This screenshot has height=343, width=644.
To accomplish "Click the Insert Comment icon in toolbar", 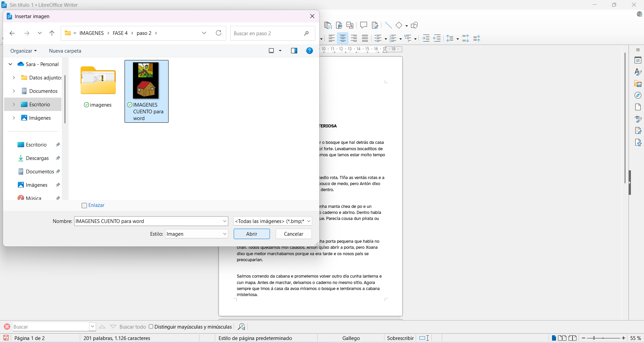I will 363,25.
